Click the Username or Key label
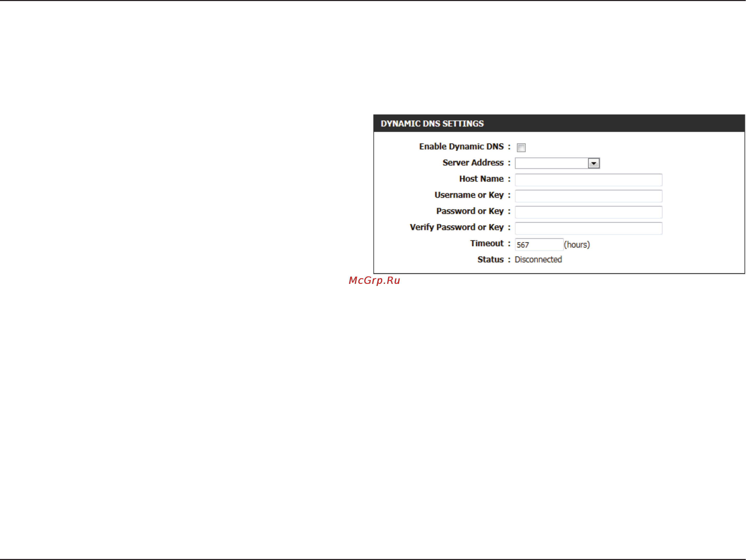 point(469,195)
